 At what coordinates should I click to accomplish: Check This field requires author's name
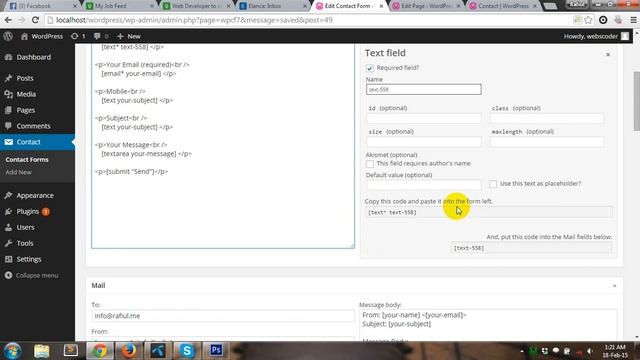coord(370,164)
